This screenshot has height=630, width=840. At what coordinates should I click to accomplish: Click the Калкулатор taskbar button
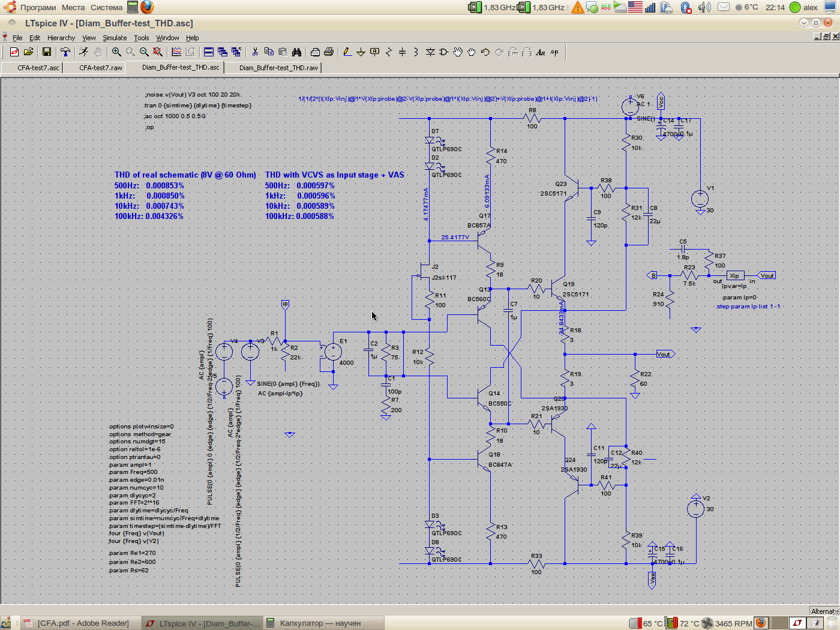point(323,623)
